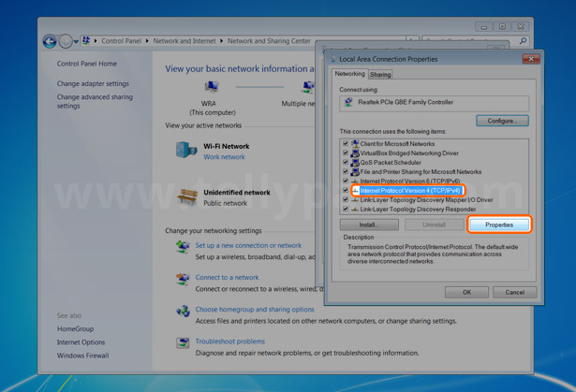Image resolution: width=576 pixels, height=392 pixels.
Task: Switch to the Networking tab
Action: [349, 74]
